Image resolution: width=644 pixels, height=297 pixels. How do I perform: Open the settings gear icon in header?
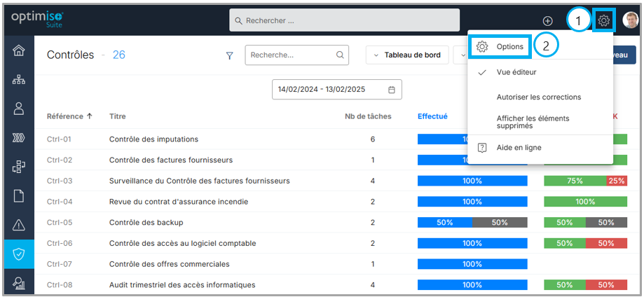pyautogui.click(x=603, y=20)
